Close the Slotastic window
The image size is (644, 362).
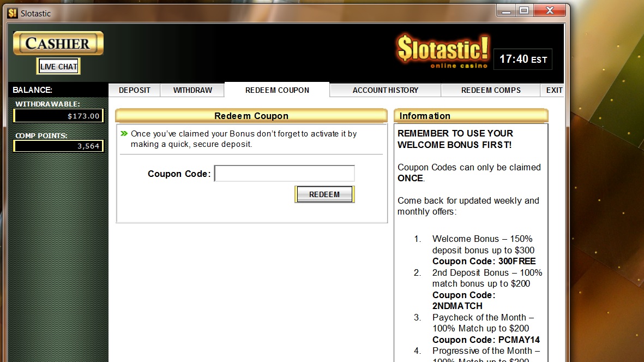tap(550, 11)
